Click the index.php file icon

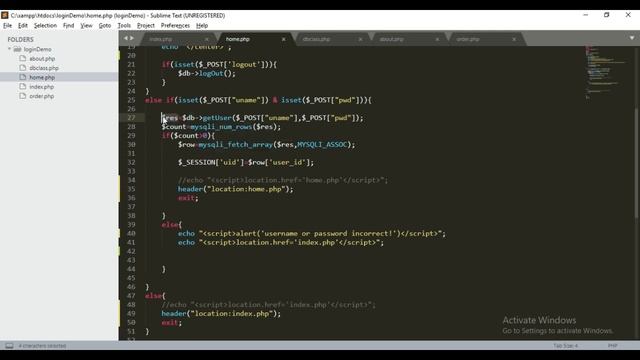[23, 87]
